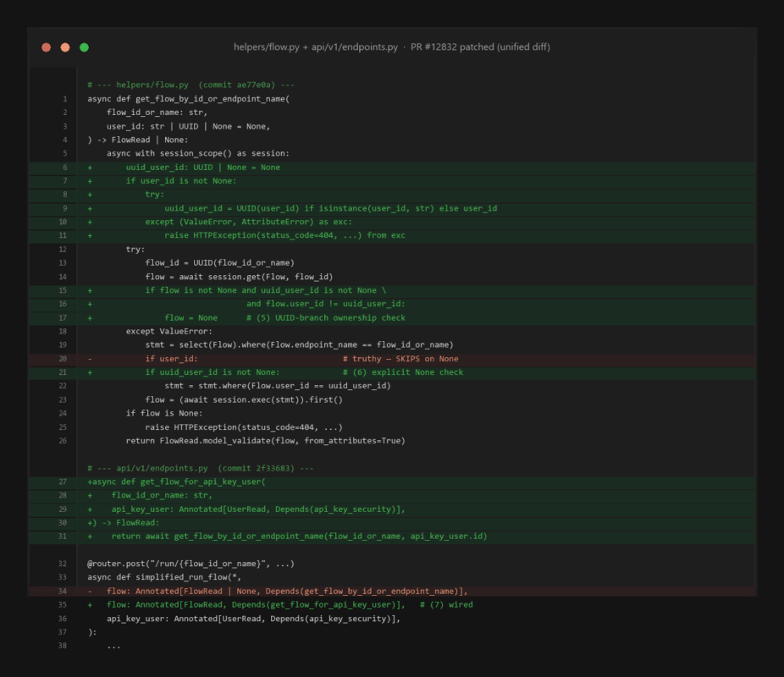
Task: Click the comment '# (7) wired'
Action: coord(446,604)
